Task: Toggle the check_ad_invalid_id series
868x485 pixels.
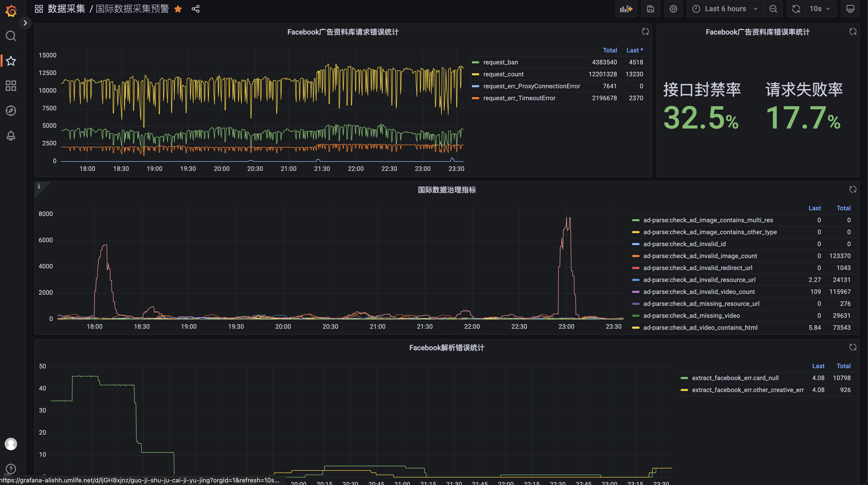Action: (x=684, y=244)
